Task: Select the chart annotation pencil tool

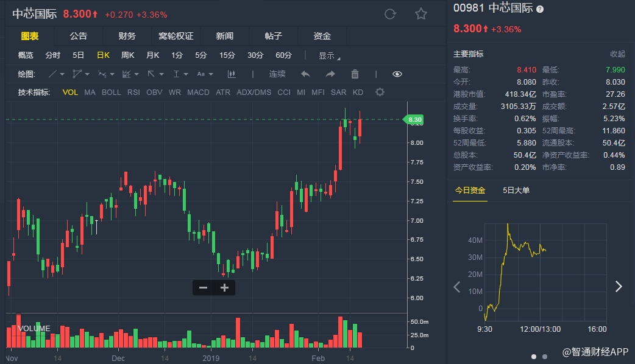Action: click(127, 74)
